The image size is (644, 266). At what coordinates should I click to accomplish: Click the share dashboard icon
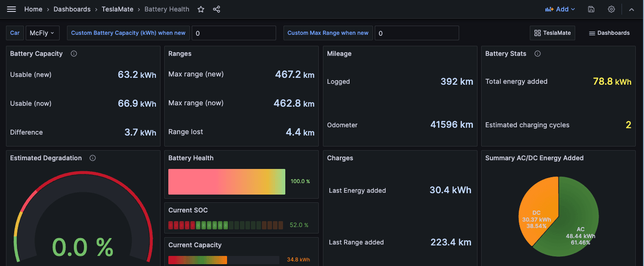[217, 9]
